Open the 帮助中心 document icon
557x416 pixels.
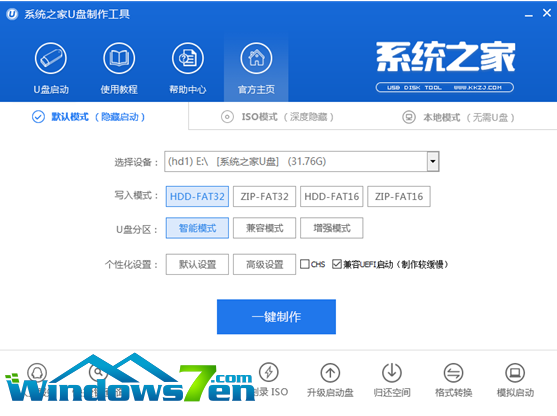tap(188, 58)
